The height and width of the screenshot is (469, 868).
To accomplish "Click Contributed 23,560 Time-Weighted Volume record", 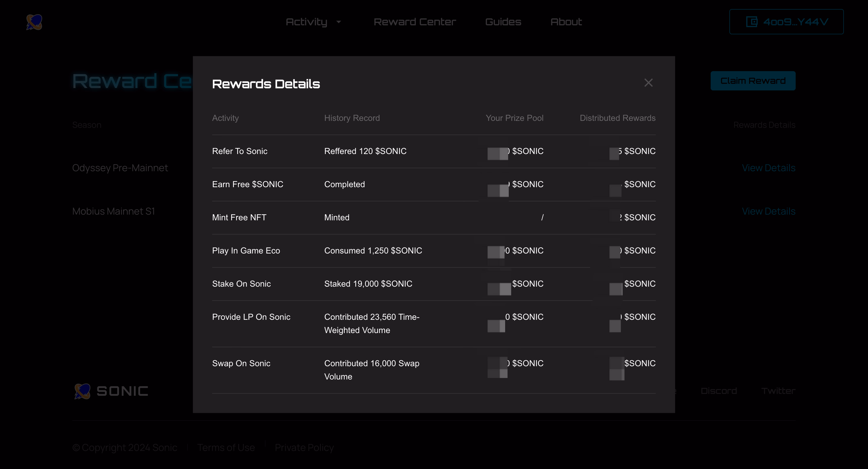I will tap(372, 323).
